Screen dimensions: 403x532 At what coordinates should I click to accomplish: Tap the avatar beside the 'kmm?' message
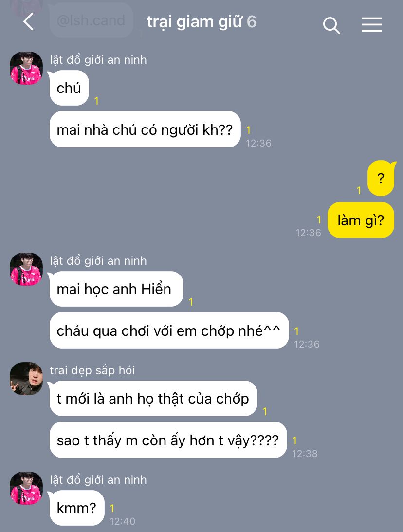tap(26, 488)
